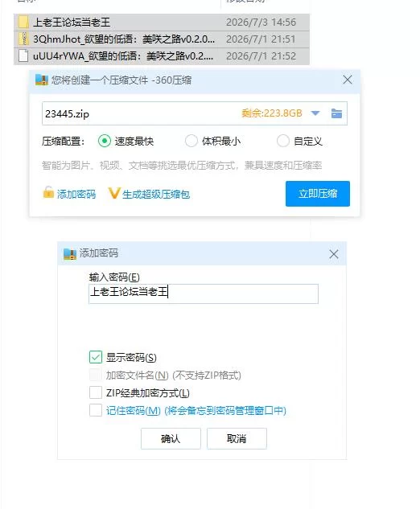Click the 立即压缩 button

(318, 194)
